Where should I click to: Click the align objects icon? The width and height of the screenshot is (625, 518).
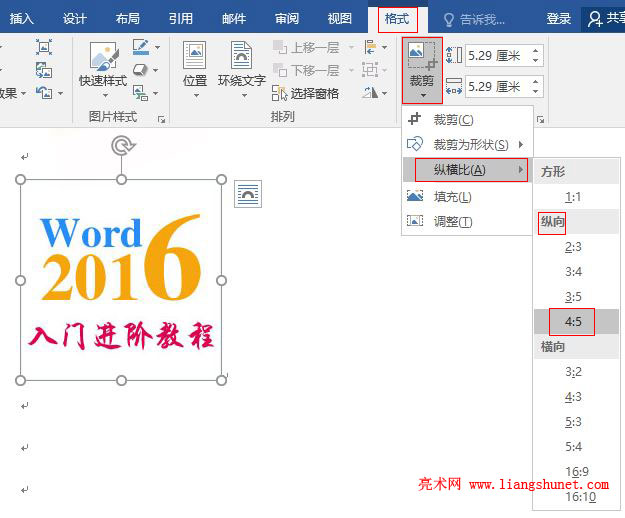(x=370, y=47)
